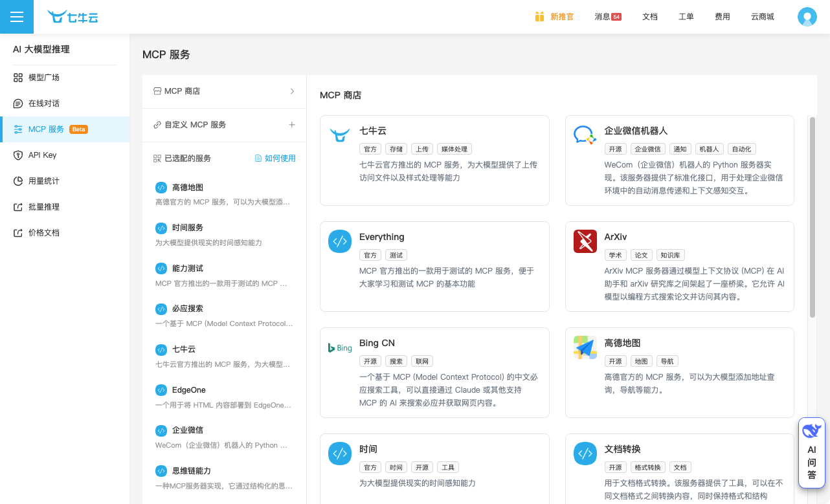
Task: Open 费用 in the top navigation
Action: pos(723,17)
